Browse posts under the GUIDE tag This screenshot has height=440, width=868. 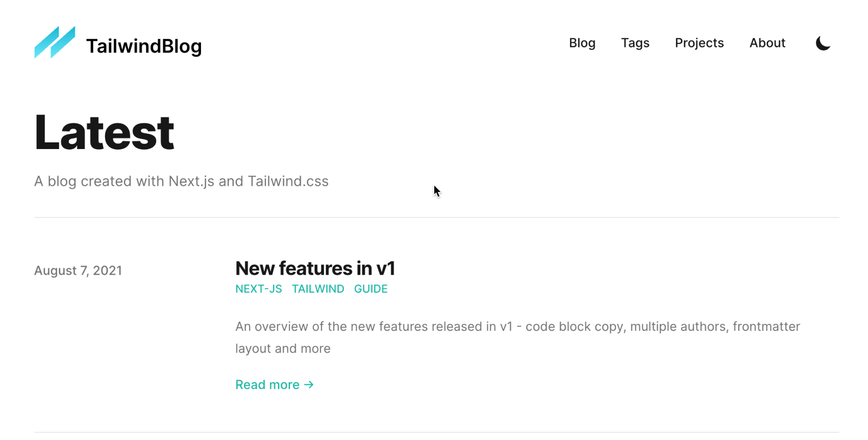pos(371,288)
